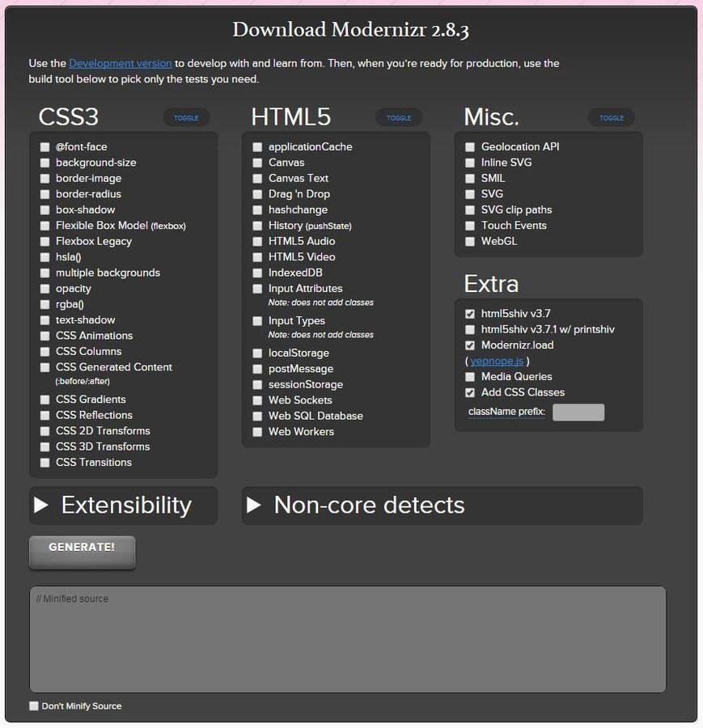Tick the Drag 'n Drop checkbox
Viewport: 703px width, 728px height.
tap(257, 194)
